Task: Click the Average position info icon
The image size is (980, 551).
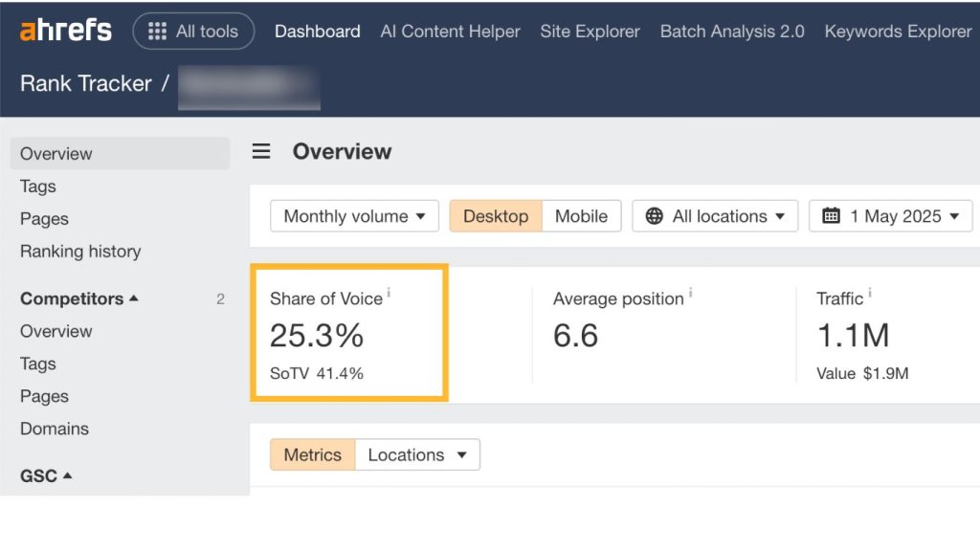Action: 690,292
